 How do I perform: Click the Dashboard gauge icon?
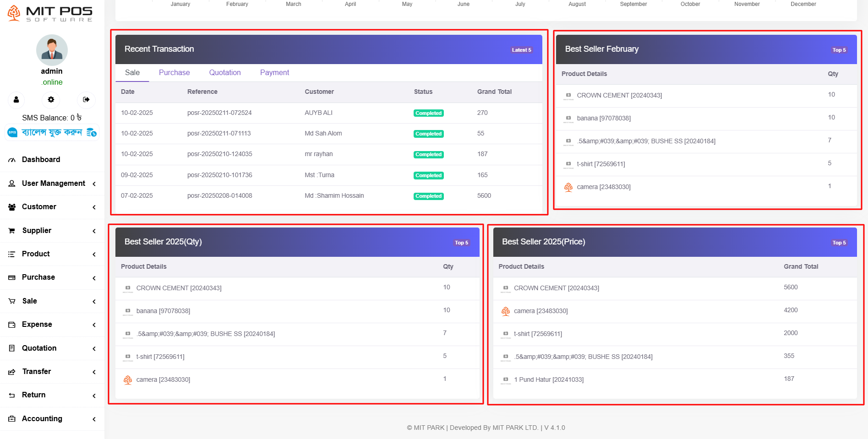[x=12, y=160]
